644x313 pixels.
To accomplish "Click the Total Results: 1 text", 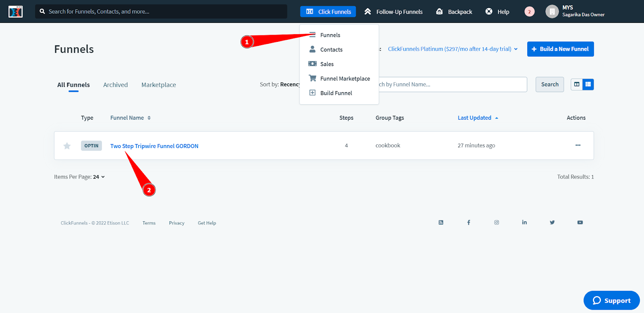I will [x=576, y=177].
